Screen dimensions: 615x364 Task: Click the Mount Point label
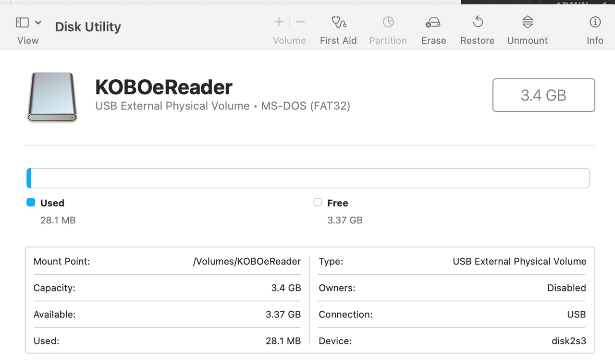point(62,261)
